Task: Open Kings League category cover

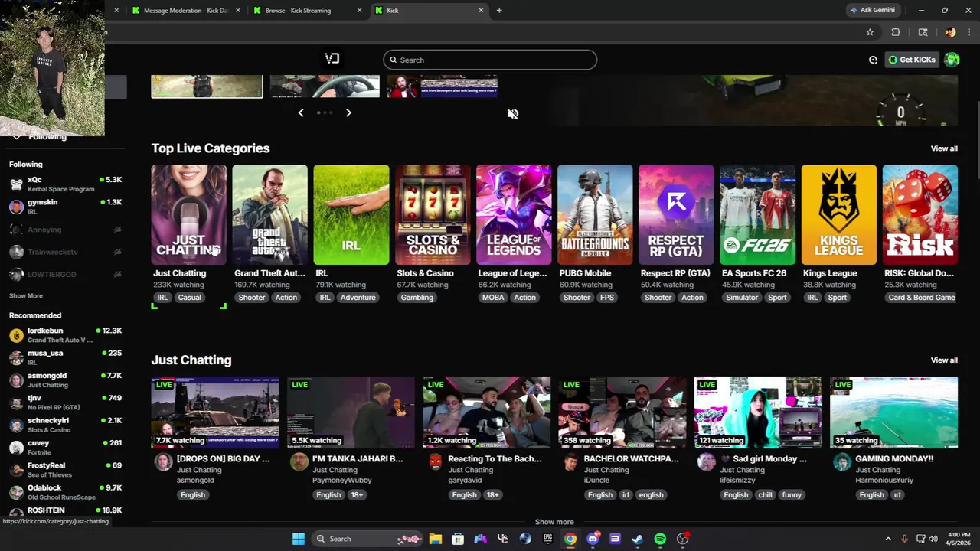Action: 838,215
